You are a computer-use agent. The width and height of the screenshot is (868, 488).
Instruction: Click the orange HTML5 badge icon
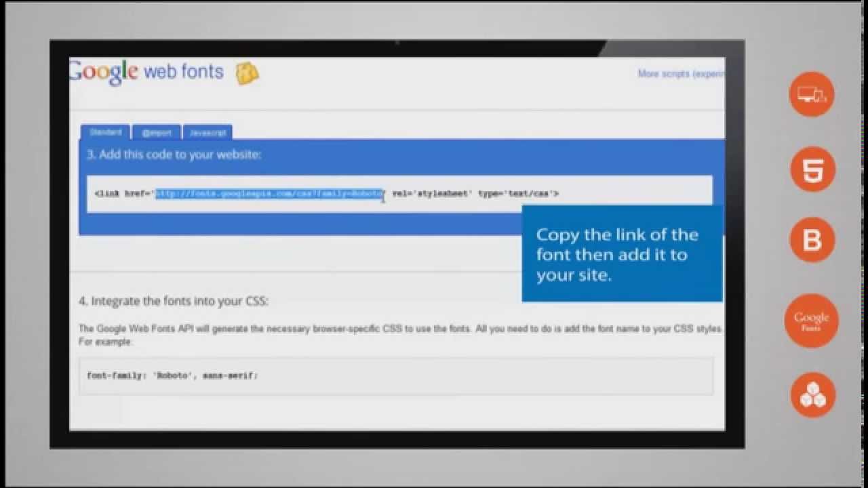tap(812, 169)
